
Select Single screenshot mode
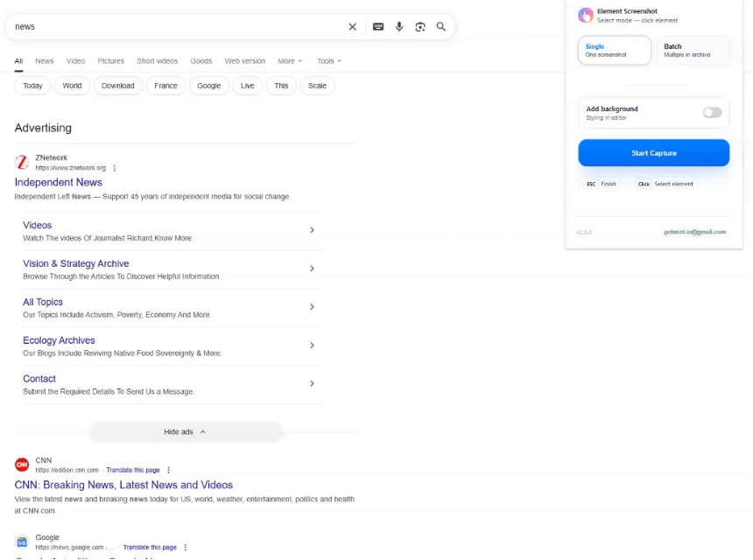point(614,51)
